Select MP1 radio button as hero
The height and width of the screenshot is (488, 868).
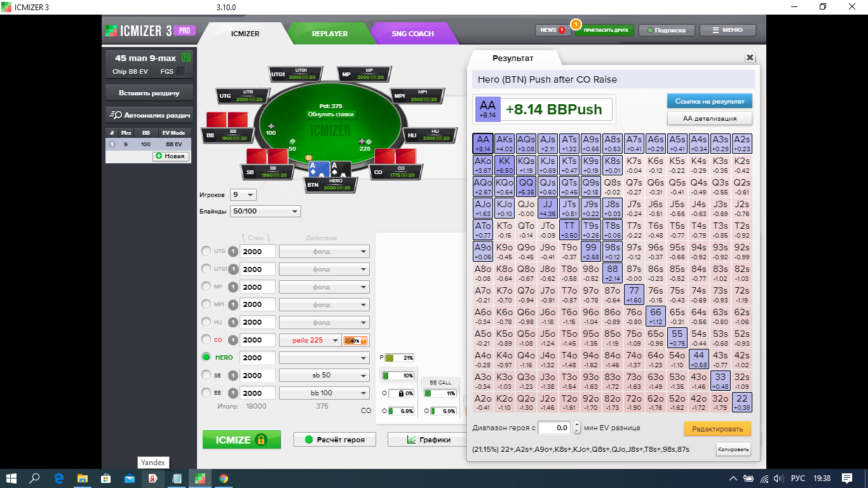pos(206,304)
